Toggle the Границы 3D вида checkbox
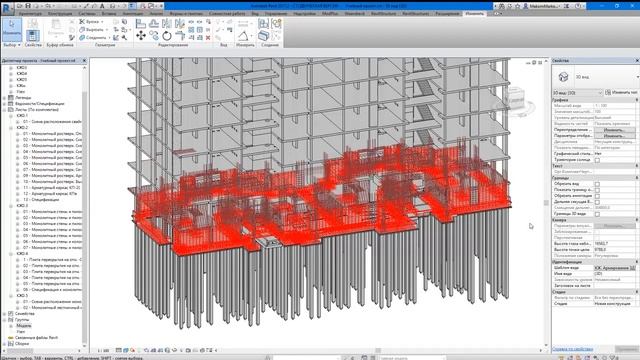This screenshot has height=360, width=640. tap(597, 214)
